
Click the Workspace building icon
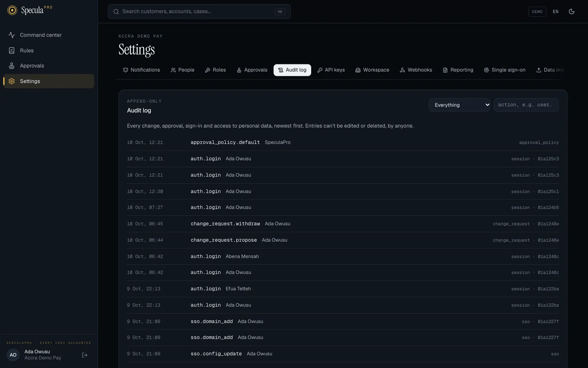point(358,70)
